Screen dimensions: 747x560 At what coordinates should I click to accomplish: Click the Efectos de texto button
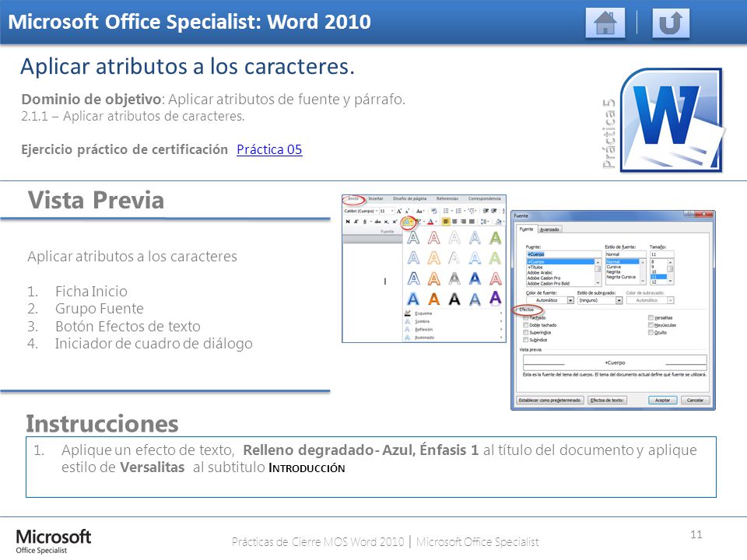[607, 400]
